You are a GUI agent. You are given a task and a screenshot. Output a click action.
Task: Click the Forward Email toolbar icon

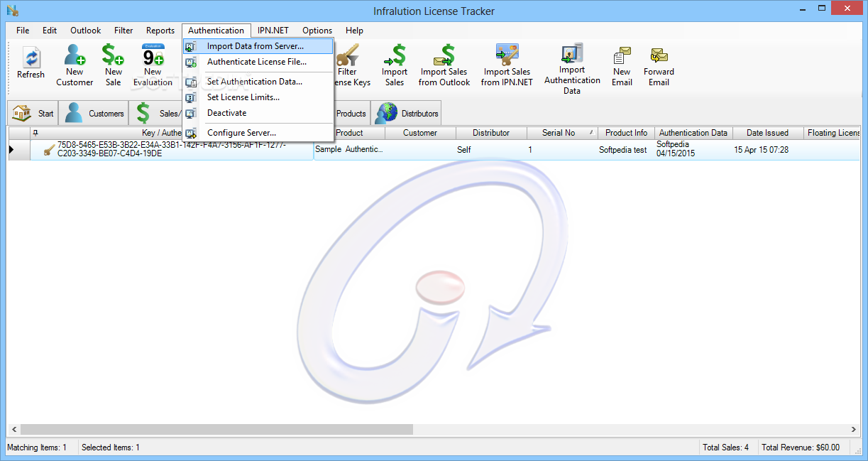point(659,55)
